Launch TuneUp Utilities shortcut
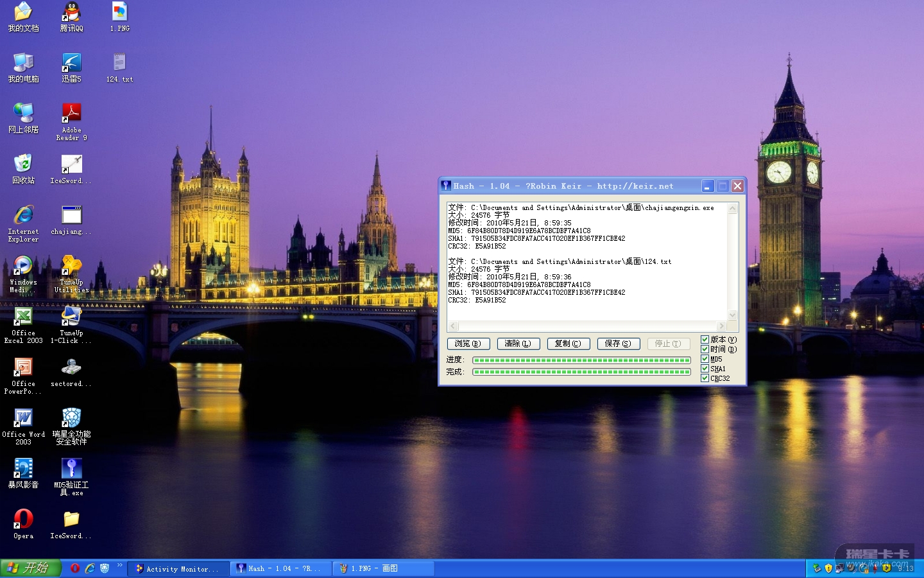The image size is (924, 578). pos(71,274)
